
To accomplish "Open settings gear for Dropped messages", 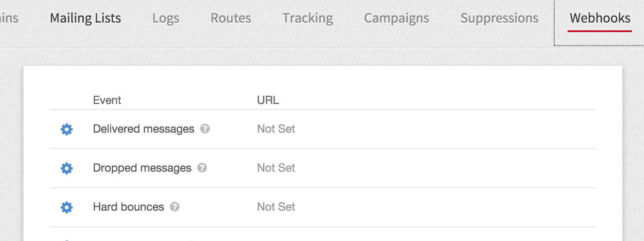I will pos(66,168).
